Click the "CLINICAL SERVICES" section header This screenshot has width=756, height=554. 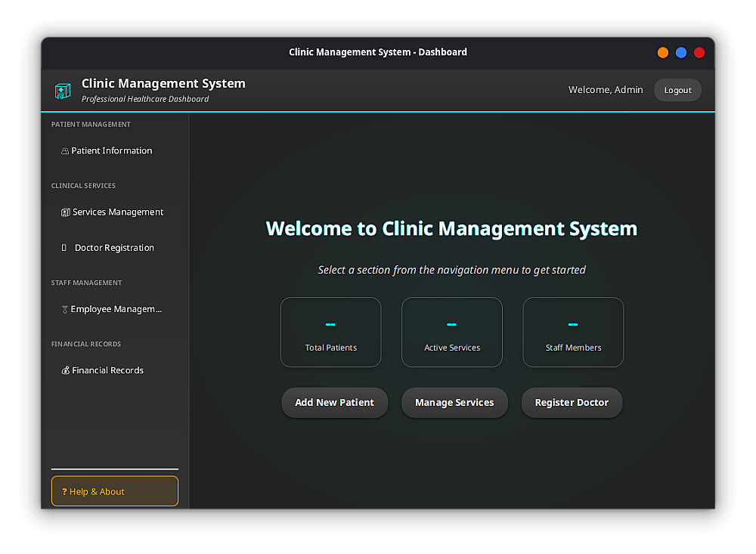[83, 186]
